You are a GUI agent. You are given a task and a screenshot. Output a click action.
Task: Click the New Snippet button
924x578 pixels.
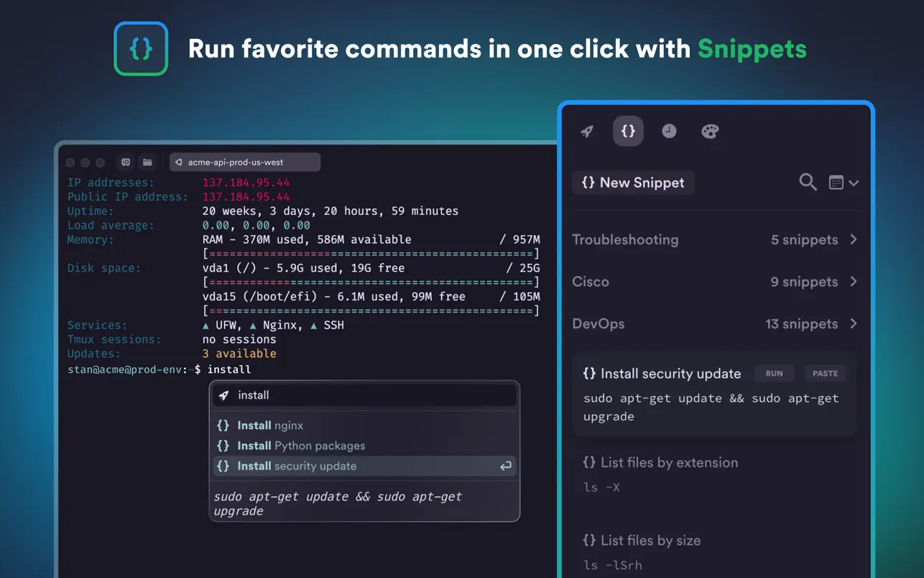633,183
